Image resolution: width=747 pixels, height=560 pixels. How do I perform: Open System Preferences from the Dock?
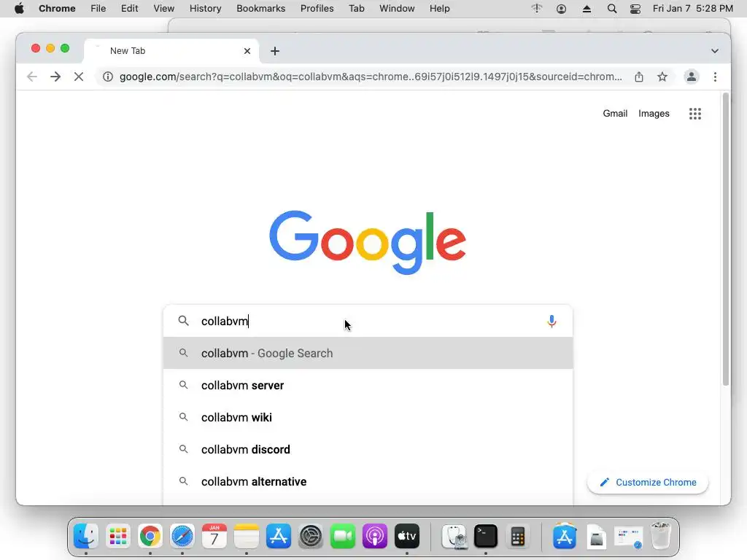tap(311, 536)
